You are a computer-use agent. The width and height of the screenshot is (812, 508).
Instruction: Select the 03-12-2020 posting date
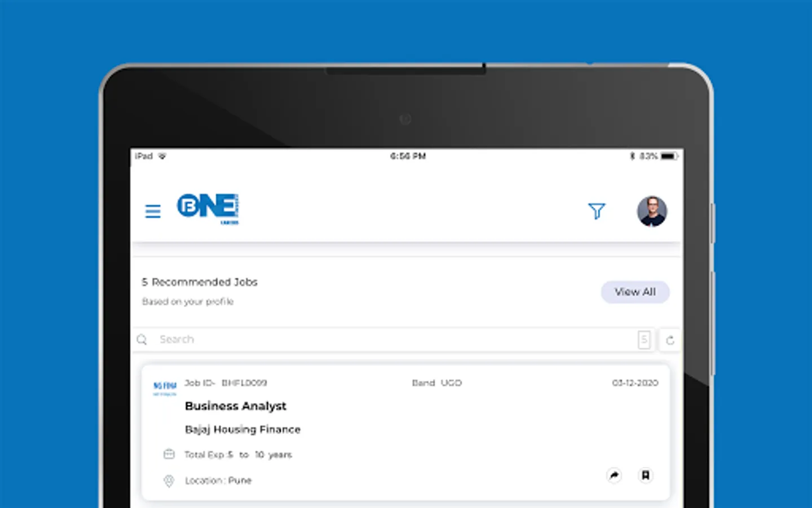pyautogui.click(x=635, y=383)
